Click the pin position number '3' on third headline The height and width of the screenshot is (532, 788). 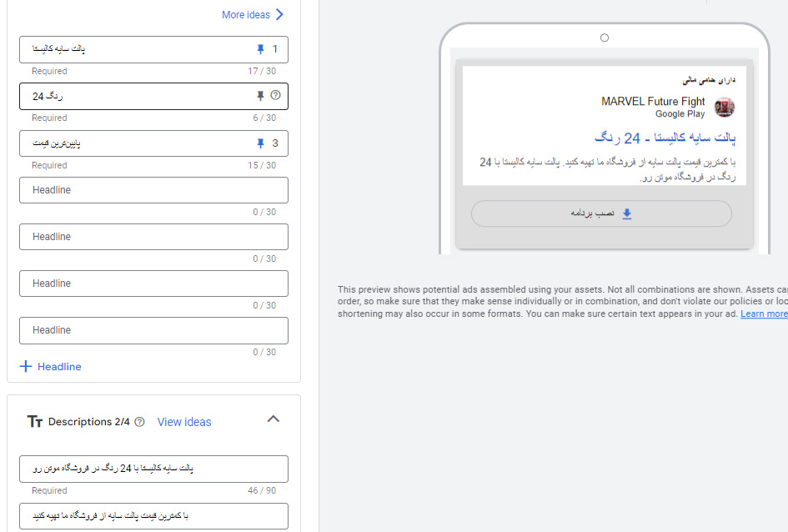point(275,143)
